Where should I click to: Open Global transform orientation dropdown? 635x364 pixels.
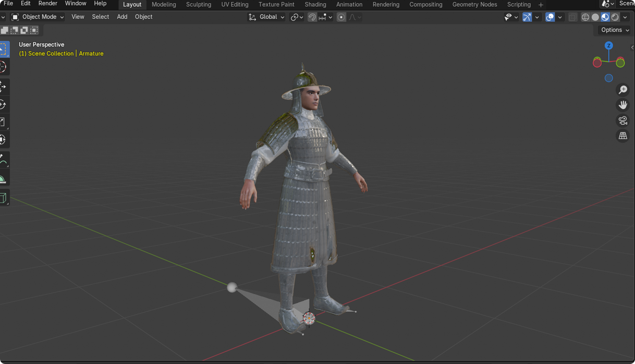tap(266, 17)
